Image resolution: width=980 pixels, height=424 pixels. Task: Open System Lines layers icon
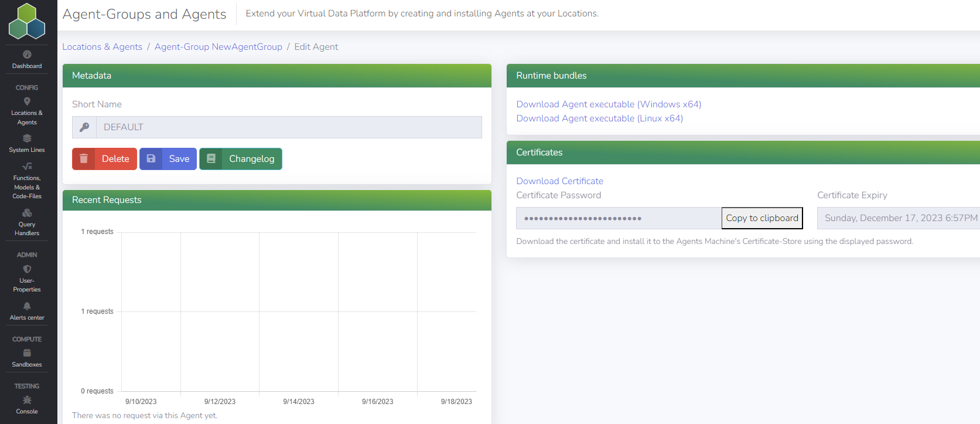tap(27, 138)
